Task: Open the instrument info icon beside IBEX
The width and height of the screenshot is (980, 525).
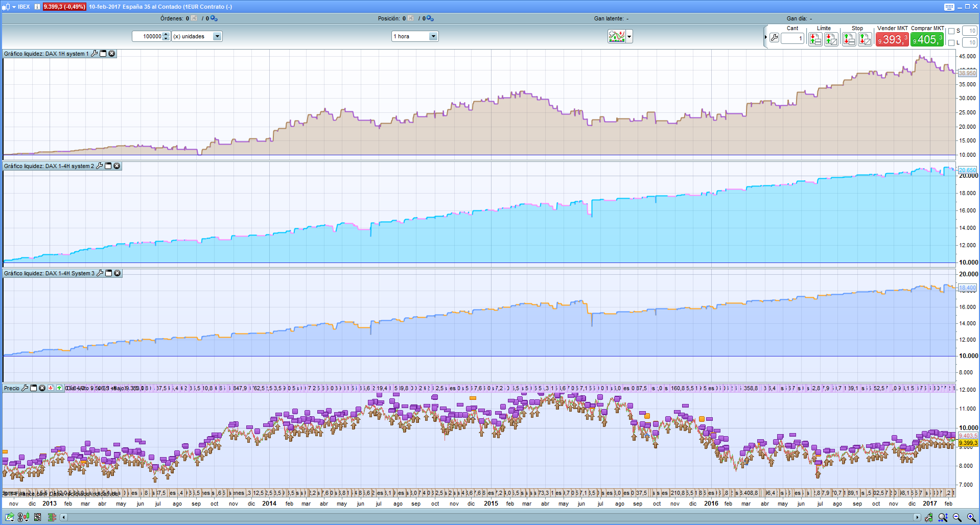Action: [x=37, y=7]
